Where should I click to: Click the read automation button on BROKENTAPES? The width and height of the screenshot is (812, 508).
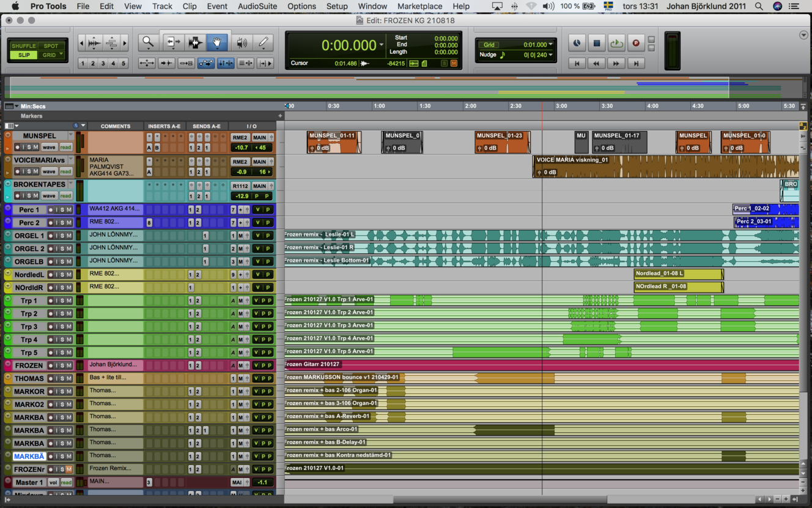coord(65,196)
